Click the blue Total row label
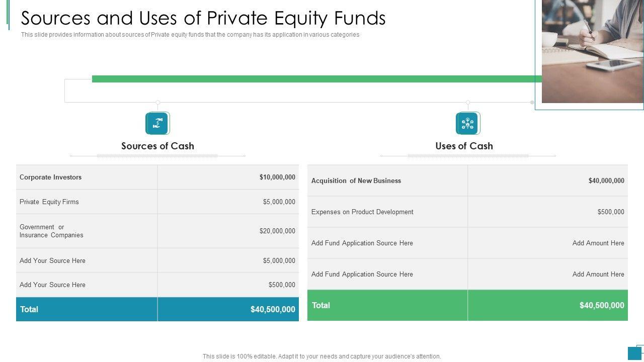 tap(29, 309)
